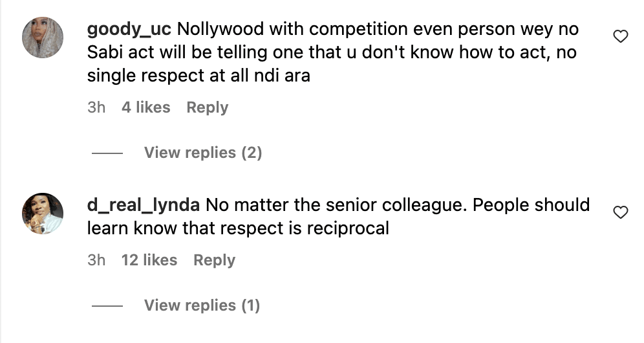
Task: Like goody_uc's comment with the heart
Action: coord(620,37)
